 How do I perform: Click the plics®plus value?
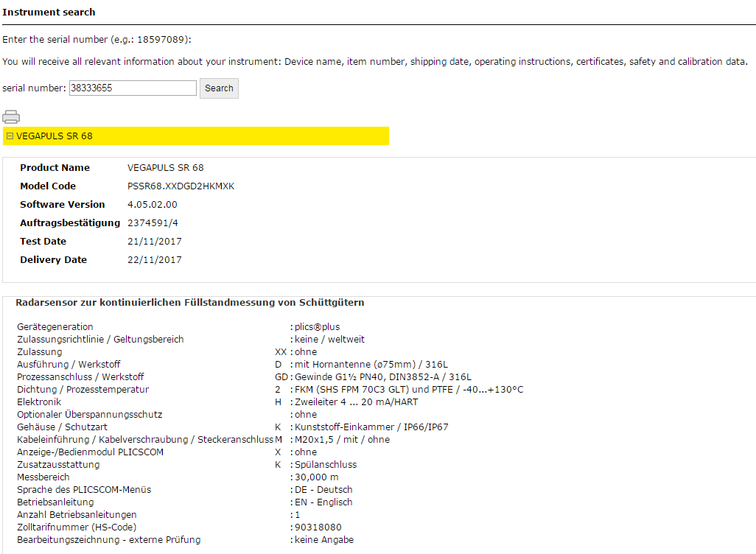pos(318,327)
